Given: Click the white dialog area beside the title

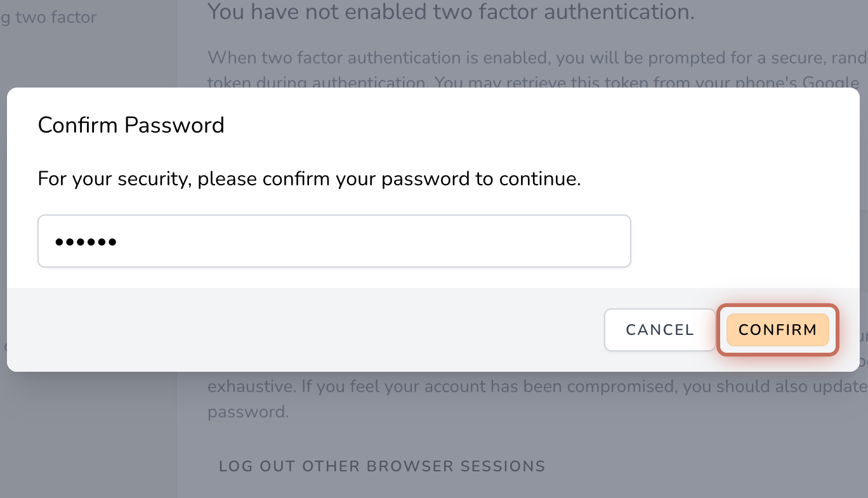Looking at the screenshot, I should pyautogui.click(x=508, y=125).
